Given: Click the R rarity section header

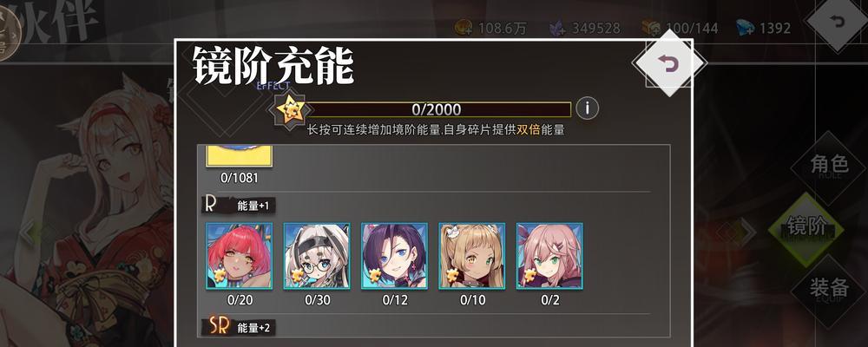Looking at the screenshot, I should 238,205.
